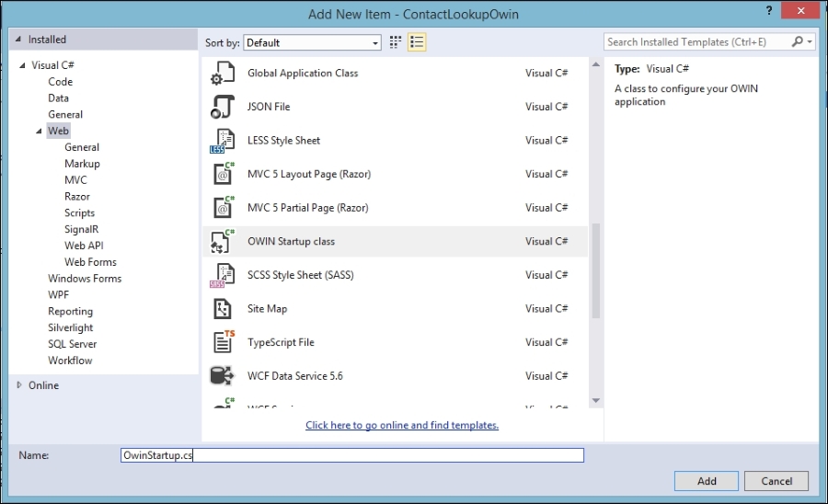The image size is (828, 504).
Task: Switch to small icons list view
Action: tap(417, 42)
